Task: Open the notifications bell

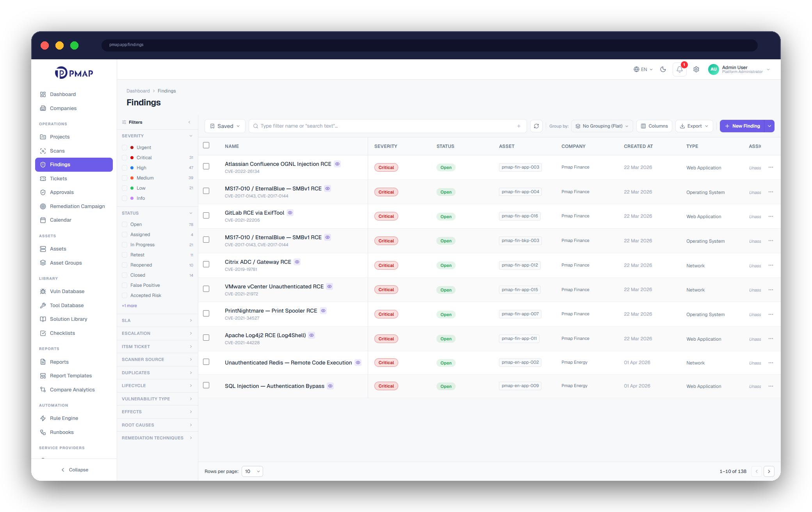Action: [679, 69]
